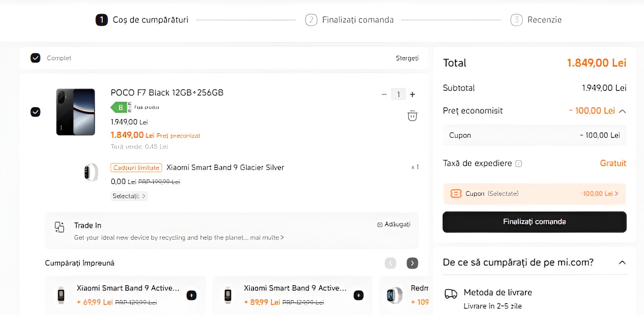
Task: Add 69,99 Lei Smart Band 9 Active
Action: coord(192,295)
